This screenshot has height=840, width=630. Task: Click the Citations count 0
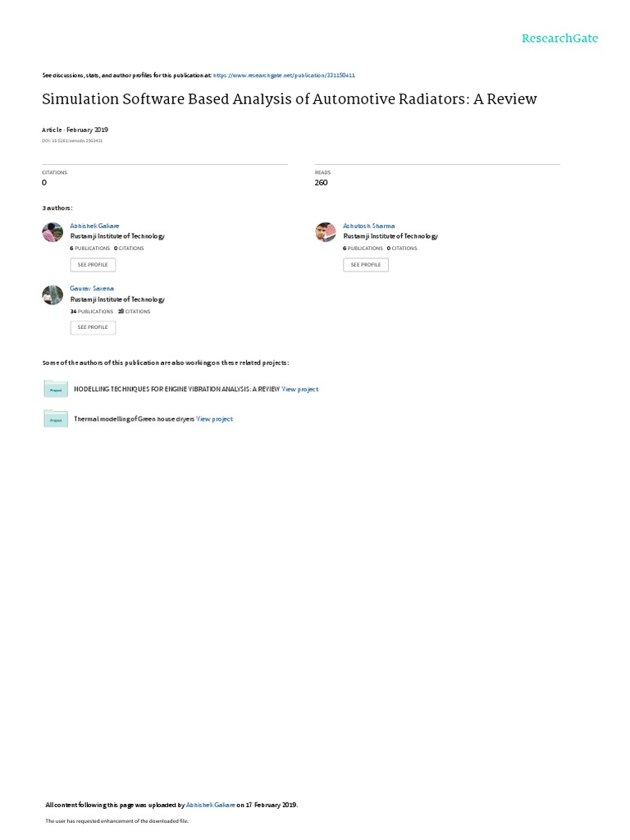pos(44,183)
